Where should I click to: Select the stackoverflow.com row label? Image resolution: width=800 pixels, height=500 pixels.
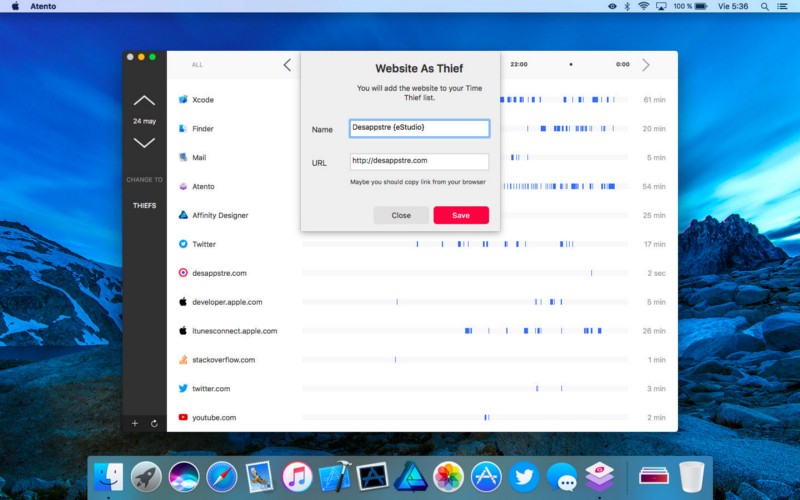(x=223, y=360)
